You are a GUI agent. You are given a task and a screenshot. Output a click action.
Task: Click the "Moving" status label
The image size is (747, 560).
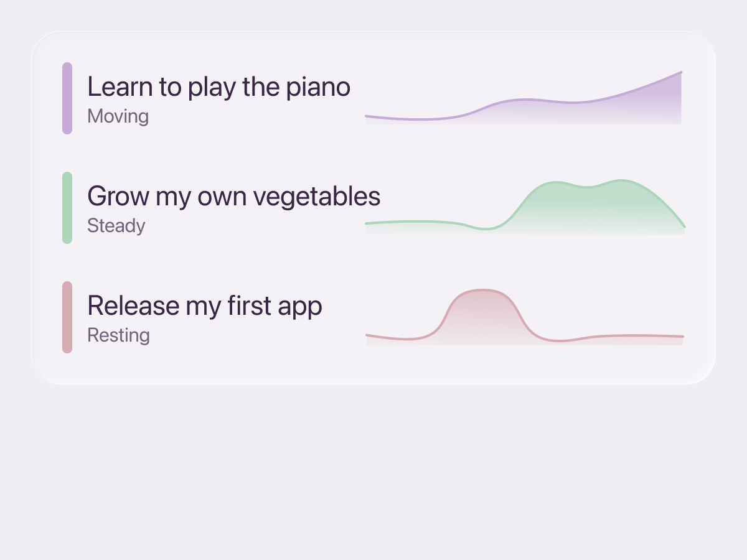pos(118,116)
